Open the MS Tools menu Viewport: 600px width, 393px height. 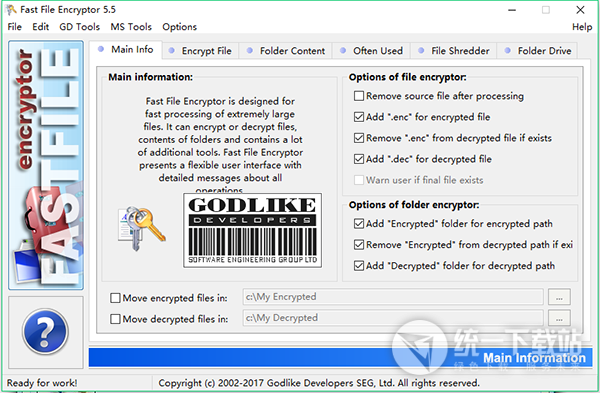click(x=131, y=27)
